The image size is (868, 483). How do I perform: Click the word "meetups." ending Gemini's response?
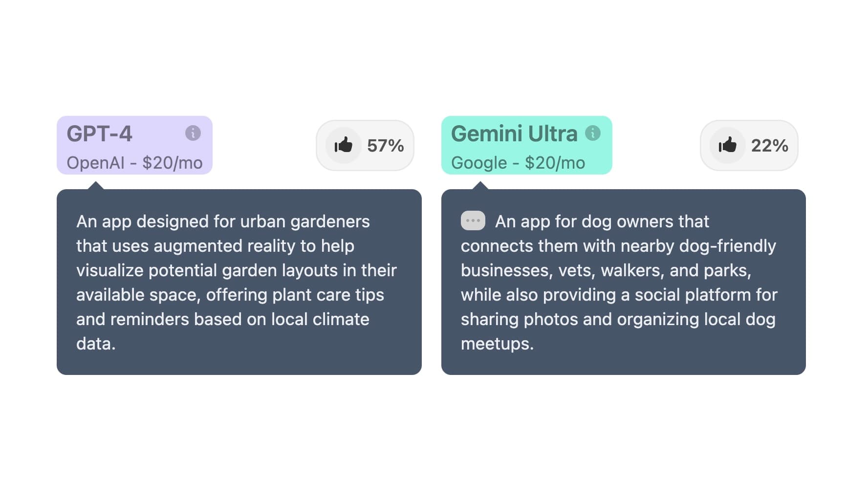497,344
